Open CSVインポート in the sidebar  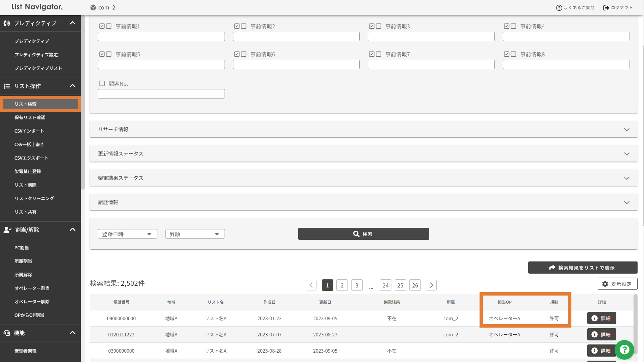(x=29, y=131)
